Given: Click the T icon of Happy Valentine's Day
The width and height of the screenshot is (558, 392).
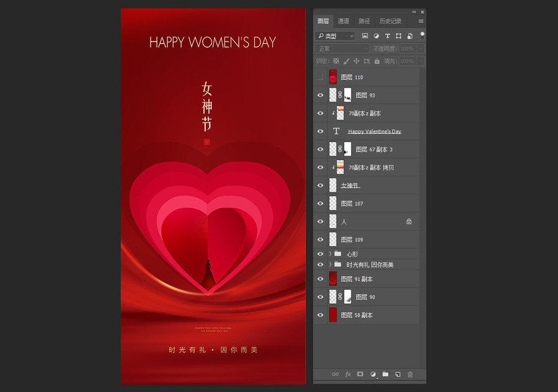Looking at the screenshot, I should (336, 131).
